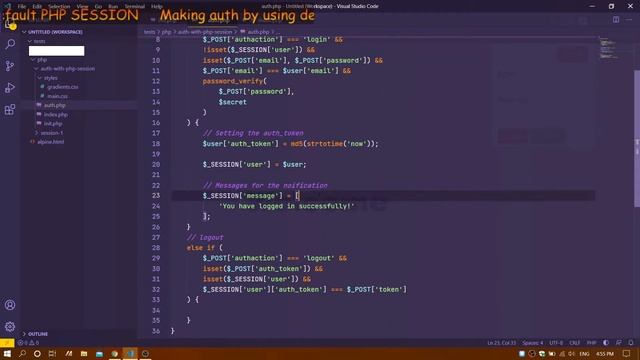Click the notifications bell in the status bar
640x360 pixels.
[631, 343]
